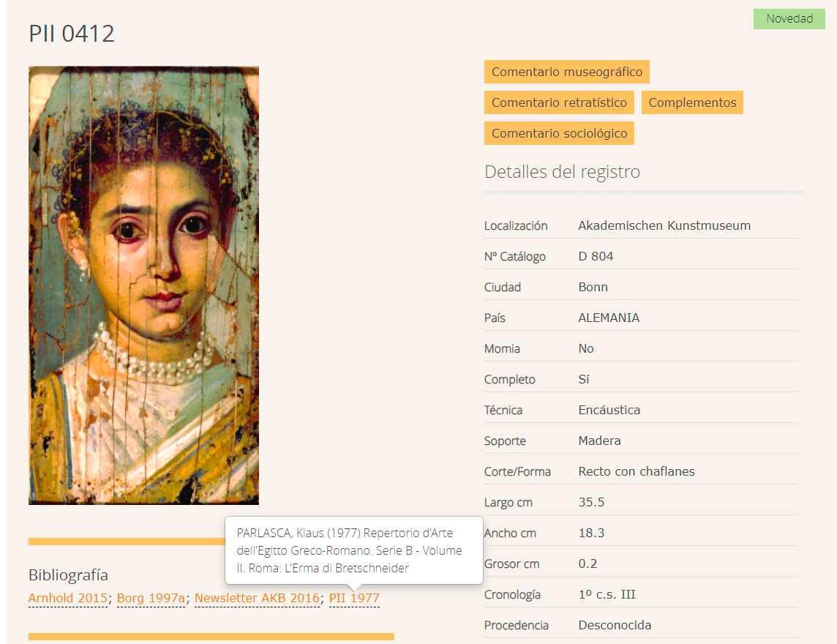Click the Bibliografía section heading

[x=68, y=574]
